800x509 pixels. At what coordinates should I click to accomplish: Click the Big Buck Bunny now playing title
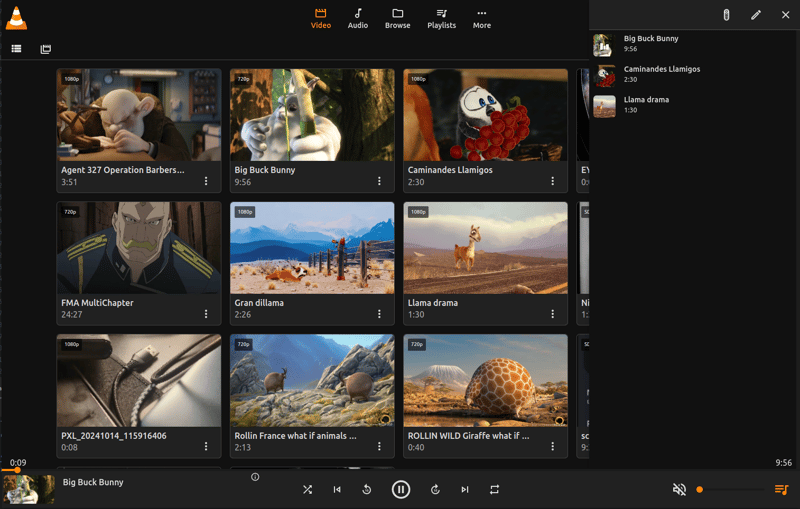point(93,482)
